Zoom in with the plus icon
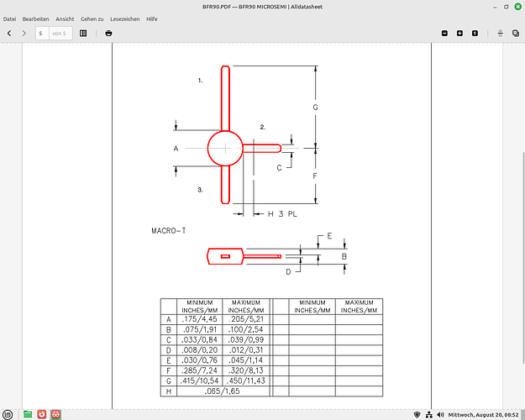 459,33
